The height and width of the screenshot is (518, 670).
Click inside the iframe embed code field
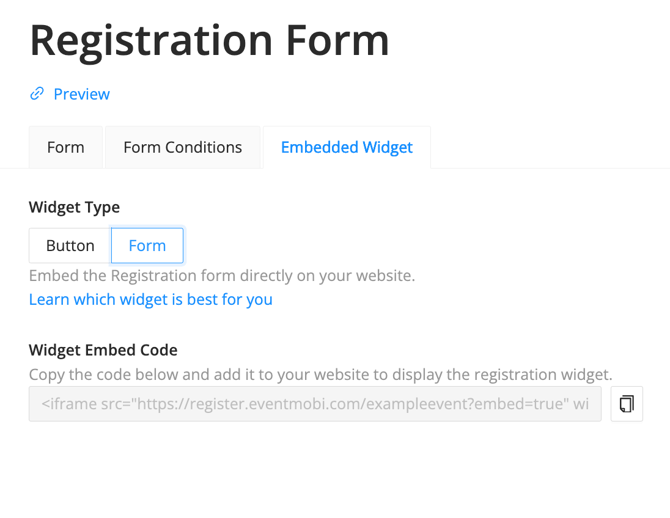(315, 404)
